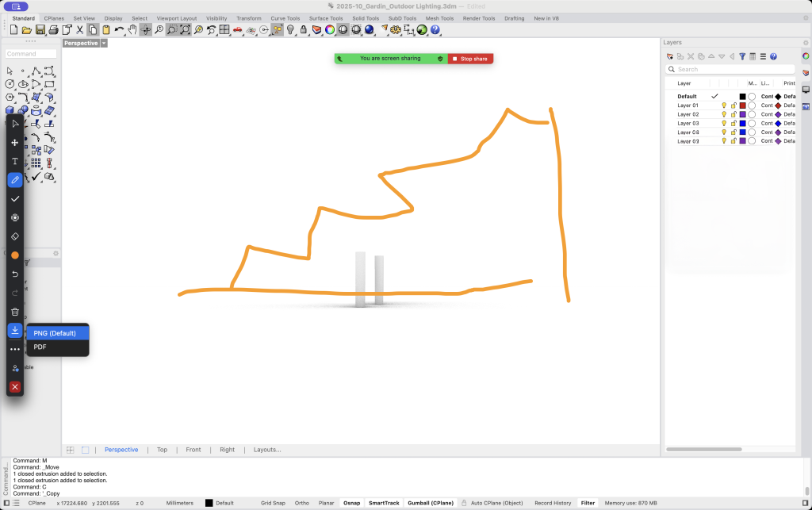
Task: Choose PDF from the save format menu
Action: (40, 347)
